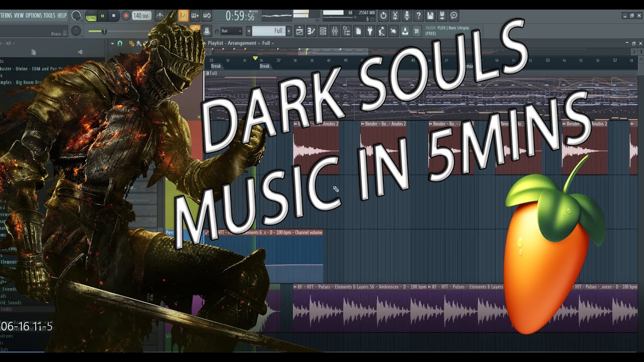
Task: Open the pattern selector arrow before Full
Action: [x=249, y=31]
